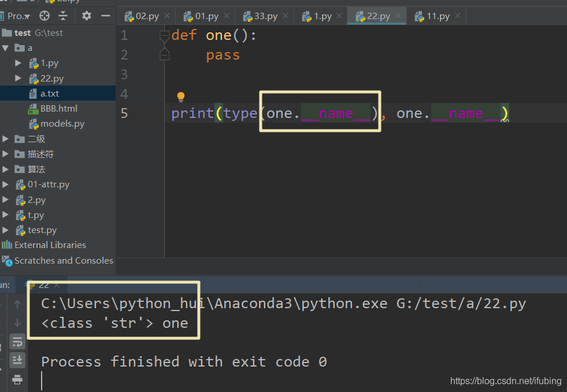Screen dimensions: 567x392
Task: Open project panel settings gear
Action: pyautogui.click(x=87, y=16)
